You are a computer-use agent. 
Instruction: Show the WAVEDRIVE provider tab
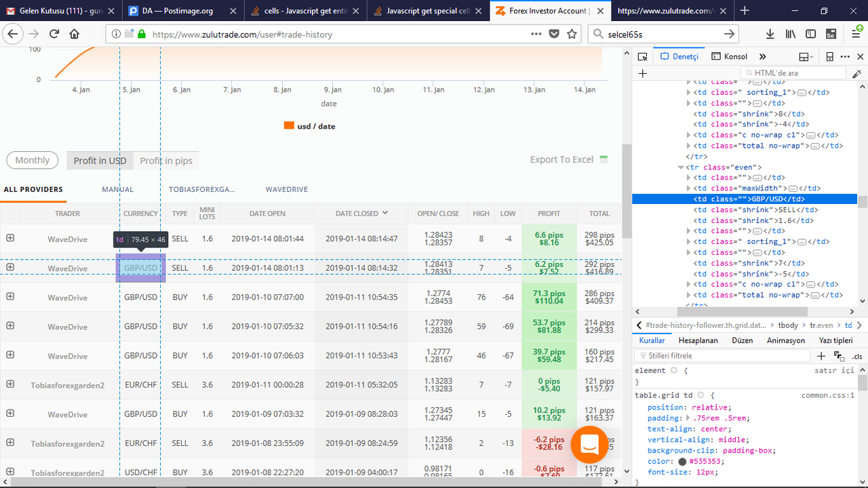pyautogui.click(x=288, y=190)
